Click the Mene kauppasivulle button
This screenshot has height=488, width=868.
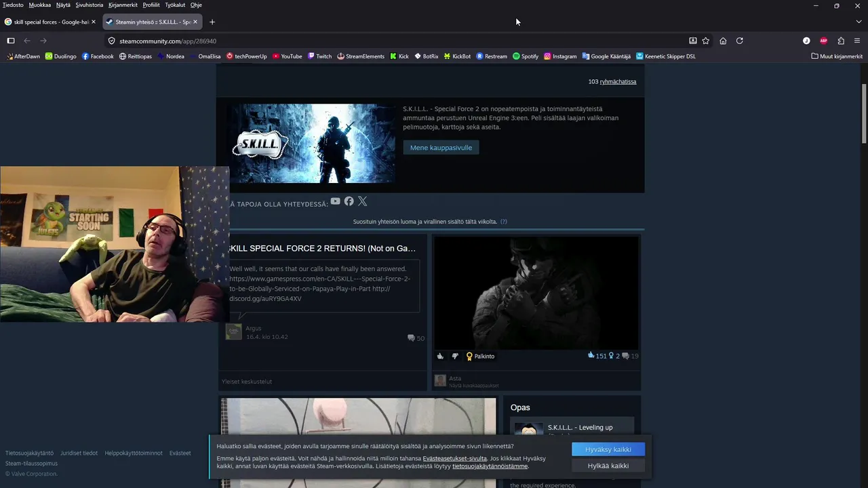click(x=441, y=147)
